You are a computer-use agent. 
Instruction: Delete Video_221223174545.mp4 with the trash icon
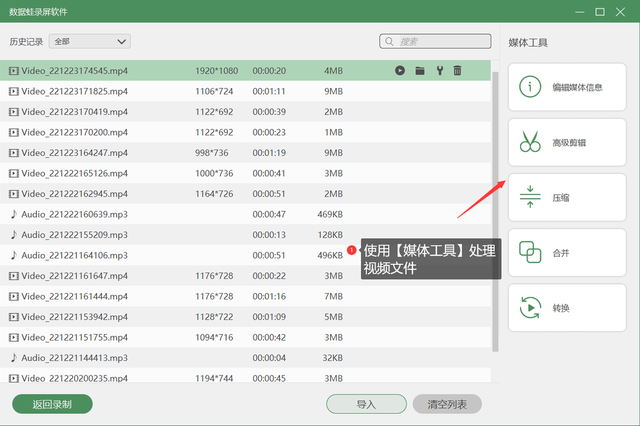[457, 71]
